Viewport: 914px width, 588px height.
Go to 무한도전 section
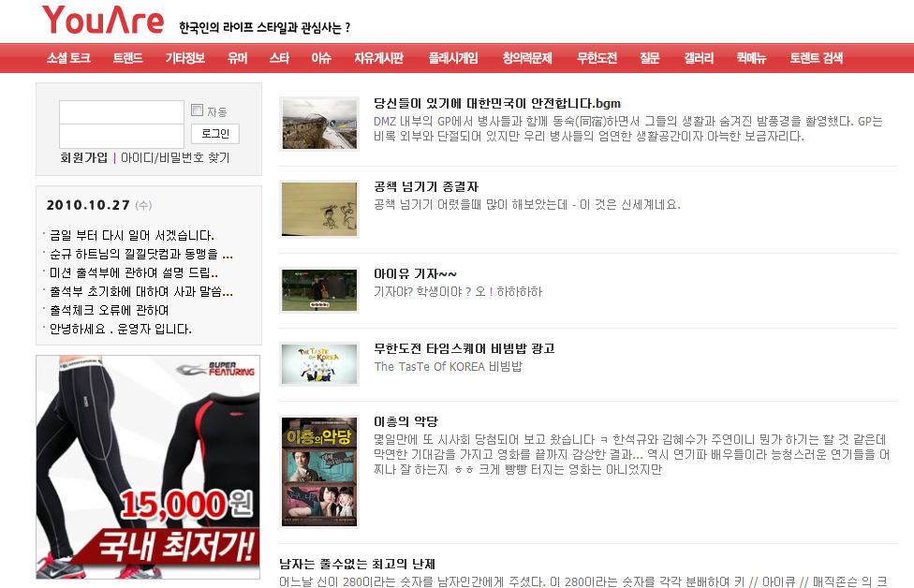pos(597,58)
